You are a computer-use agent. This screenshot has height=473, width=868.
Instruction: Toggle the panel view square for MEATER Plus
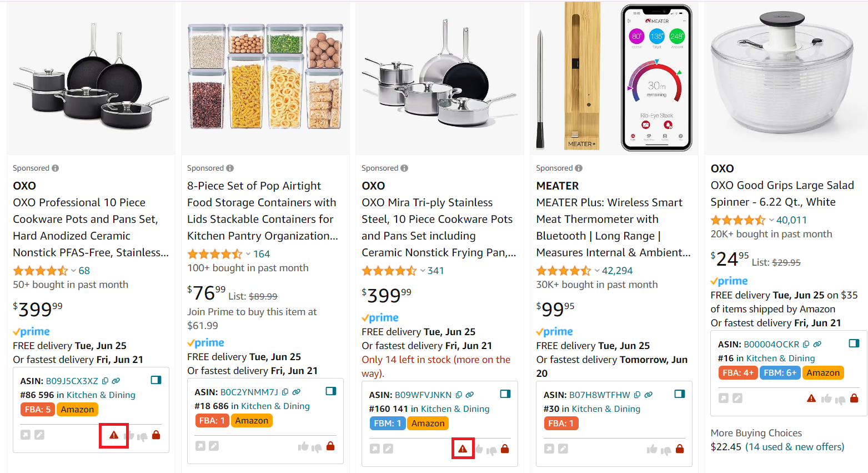tap(680, 394)
